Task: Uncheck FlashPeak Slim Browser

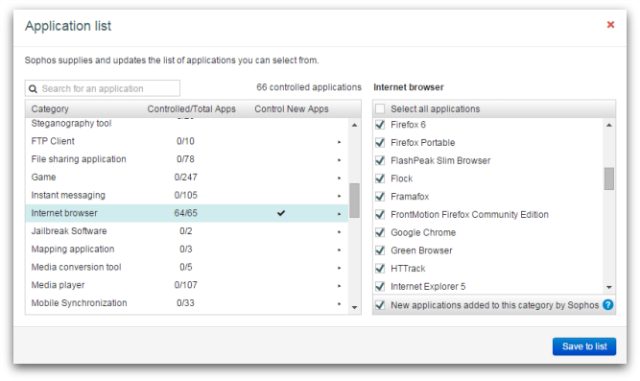Action: [380, 160]
